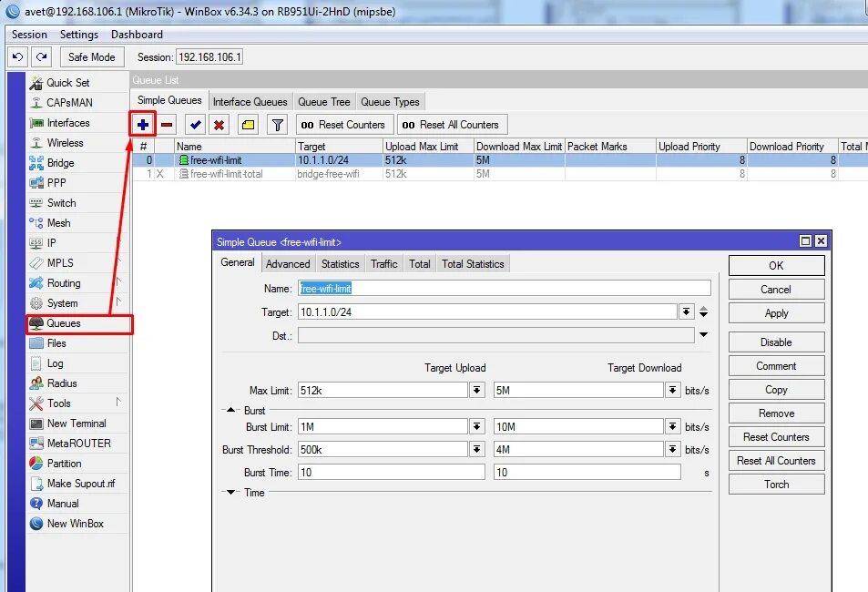Open the Dashboard menu

(137, 35)
